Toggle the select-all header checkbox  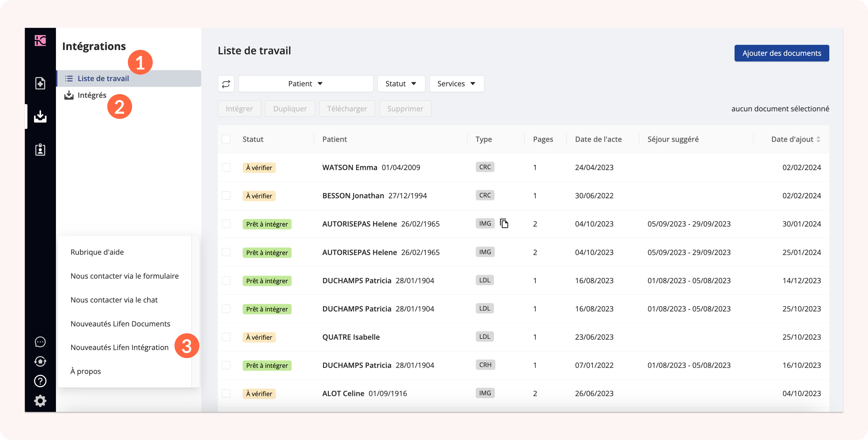pyautogui.click(x=226, y=139)
